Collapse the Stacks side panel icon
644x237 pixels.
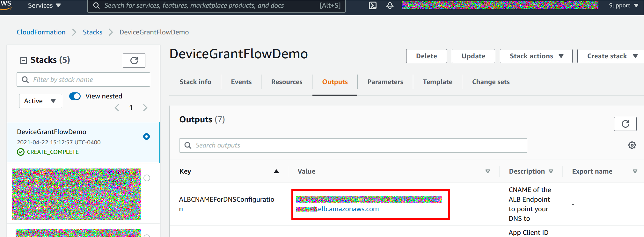pyautogui.click(x=24, y=61)
